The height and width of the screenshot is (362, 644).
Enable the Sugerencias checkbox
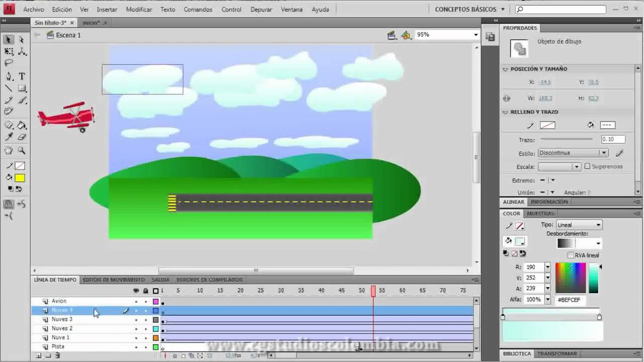pyautogui.click(x=587, y=166)
